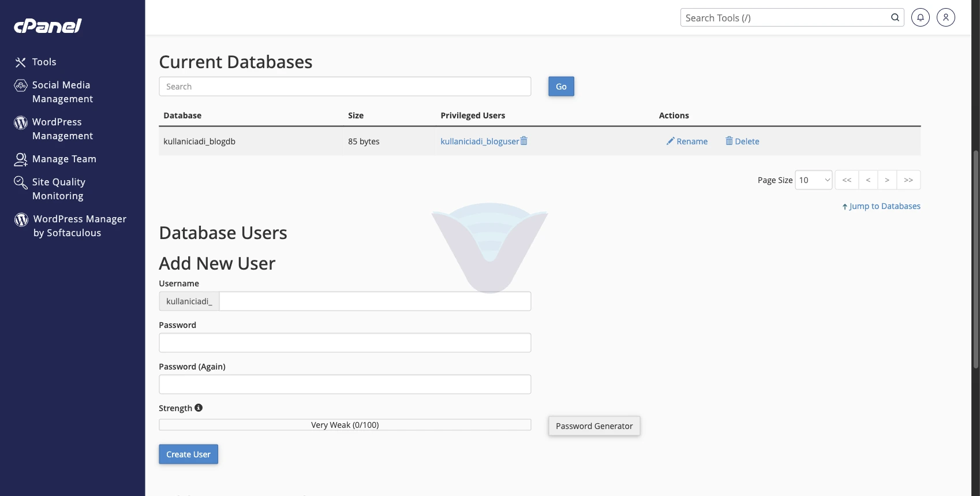Click the kullaniciadi_blogdb database name

(200, 141)
